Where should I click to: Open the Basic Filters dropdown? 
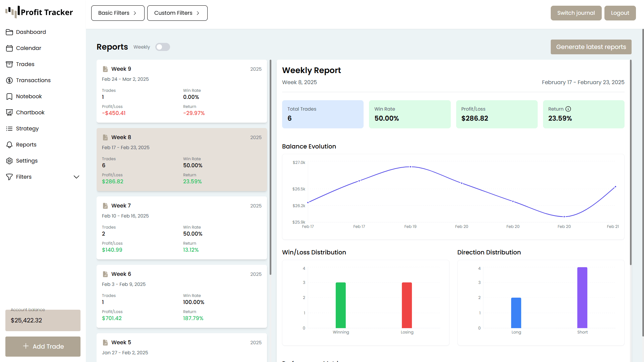[117, 13]
